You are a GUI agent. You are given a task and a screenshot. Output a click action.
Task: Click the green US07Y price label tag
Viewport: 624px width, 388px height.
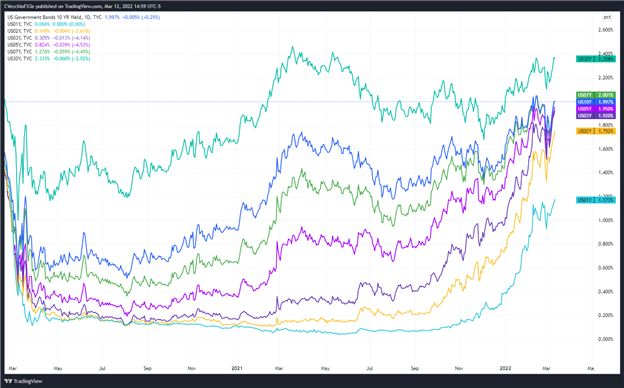click(x=596, y=95)
